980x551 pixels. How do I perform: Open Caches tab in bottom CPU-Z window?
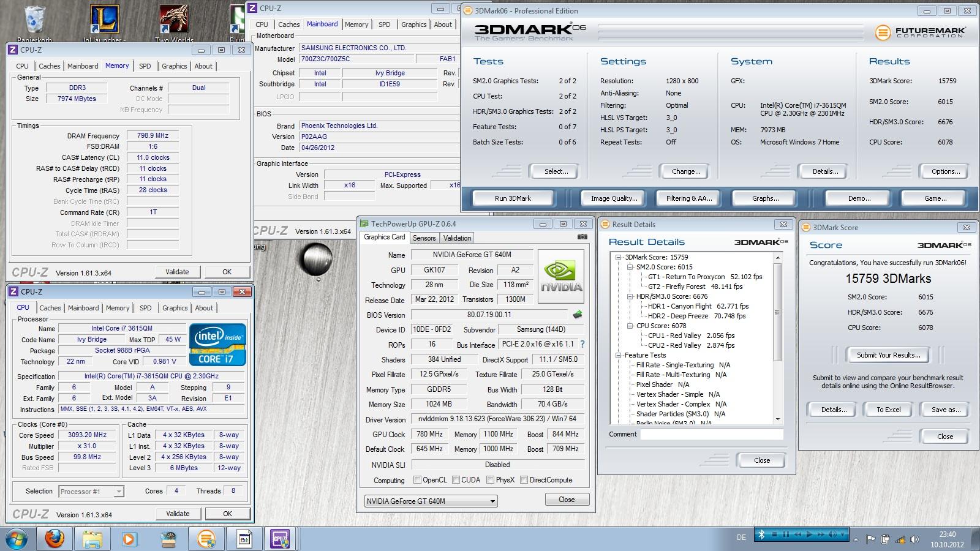[x=50, y=308]
